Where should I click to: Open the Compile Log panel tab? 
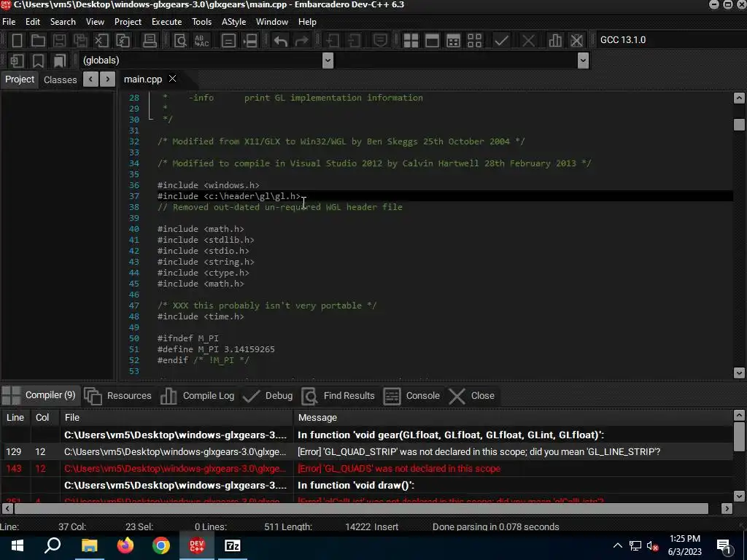(x=197, y=396)
